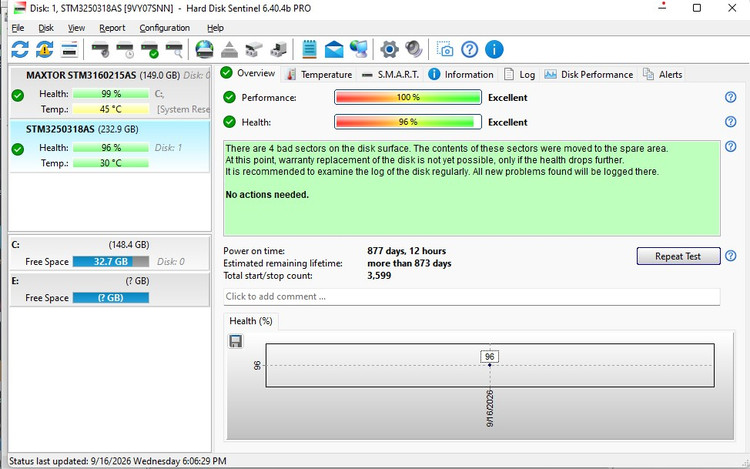Click the blue info circle toolbar icon

[x=494, y=49]
